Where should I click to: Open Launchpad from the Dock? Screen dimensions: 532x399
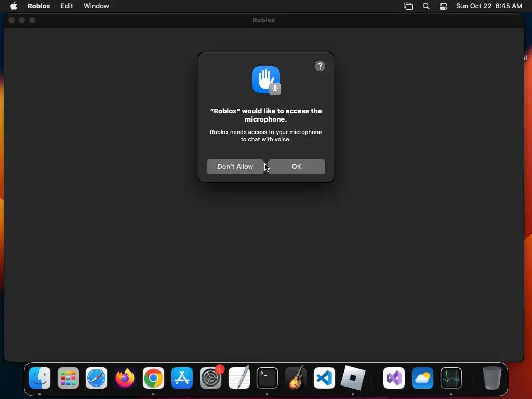pyautogui.click(x=68, y=378)
